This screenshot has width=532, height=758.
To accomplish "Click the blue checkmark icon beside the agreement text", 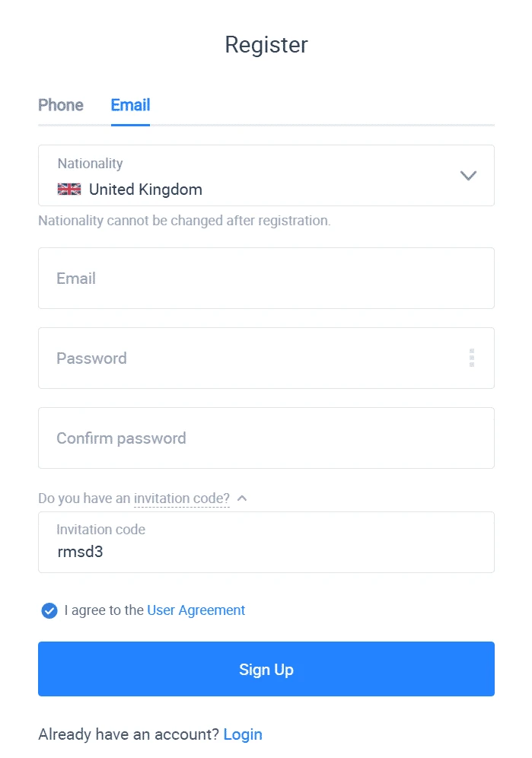I will pyautogui.click(x=49, y=610).
